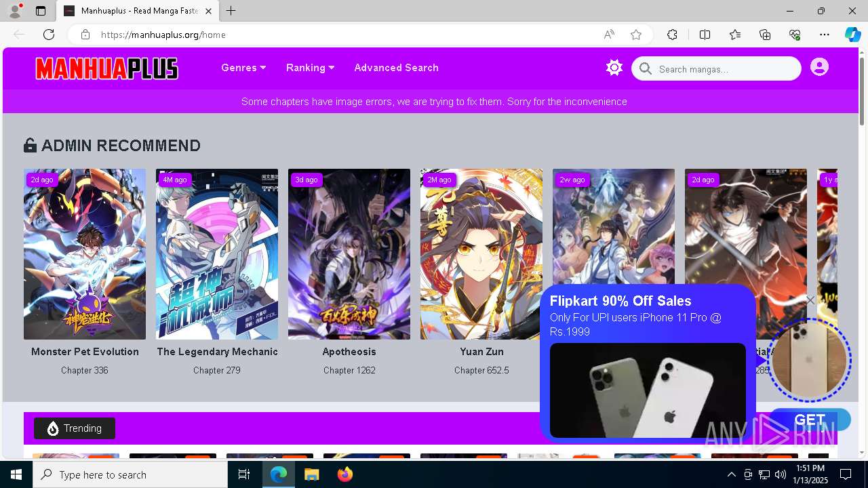Read Chapter 279 of Legendary Mechanic
This screenshot has width=868, height=488.
click(x=217, y=370)
